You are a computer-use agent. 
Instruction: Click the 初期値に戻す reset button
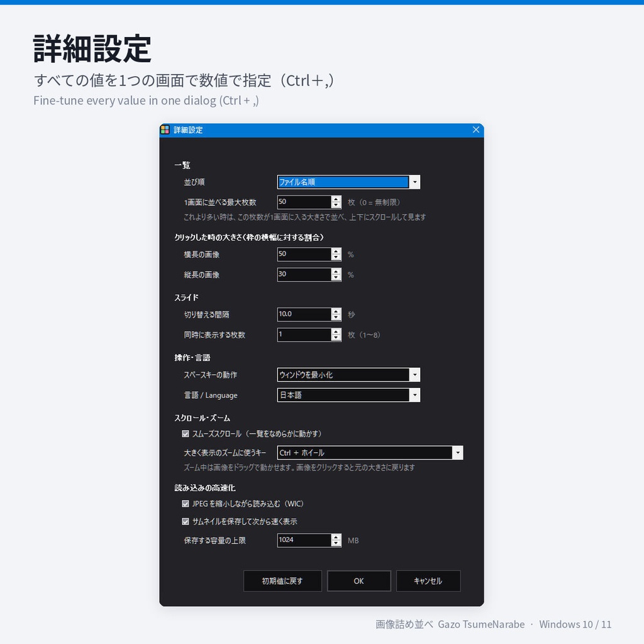pyautogui.click(x=282, y=580)
